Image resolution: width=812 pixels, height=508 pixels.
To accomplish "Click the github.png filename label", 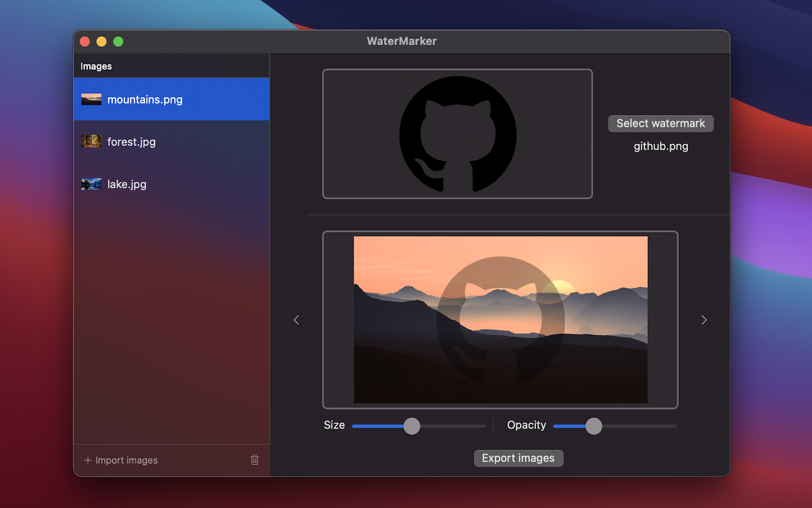I will click(x=661, y=146).
